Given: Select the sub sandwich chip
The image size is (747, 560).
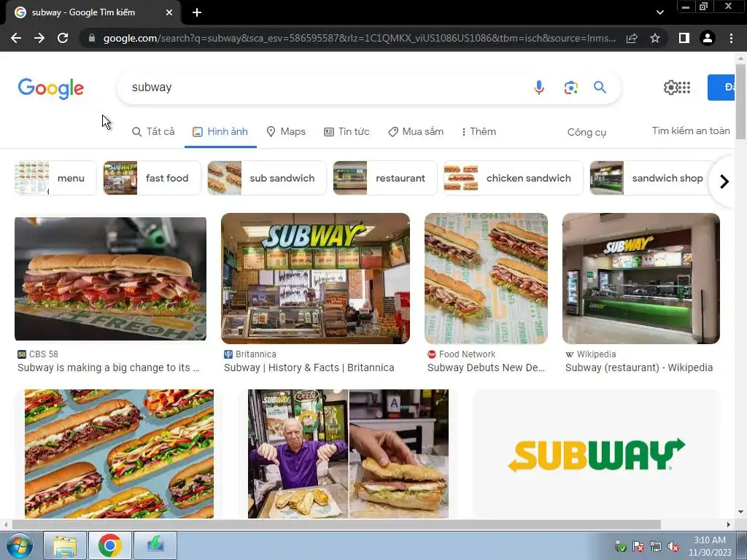Looking at the screenshot, I should click(267, 178).
